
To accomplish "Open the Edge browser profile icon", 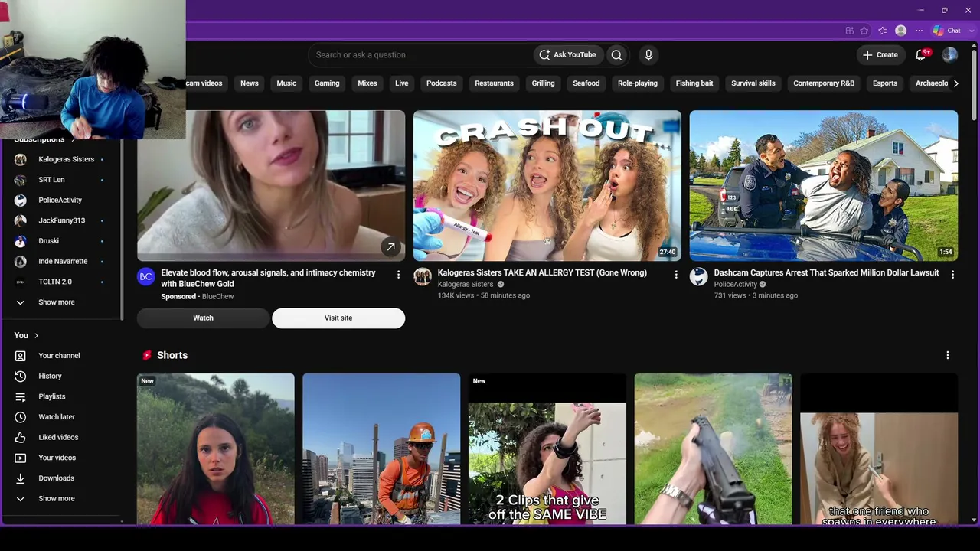I will click(901, 31).
